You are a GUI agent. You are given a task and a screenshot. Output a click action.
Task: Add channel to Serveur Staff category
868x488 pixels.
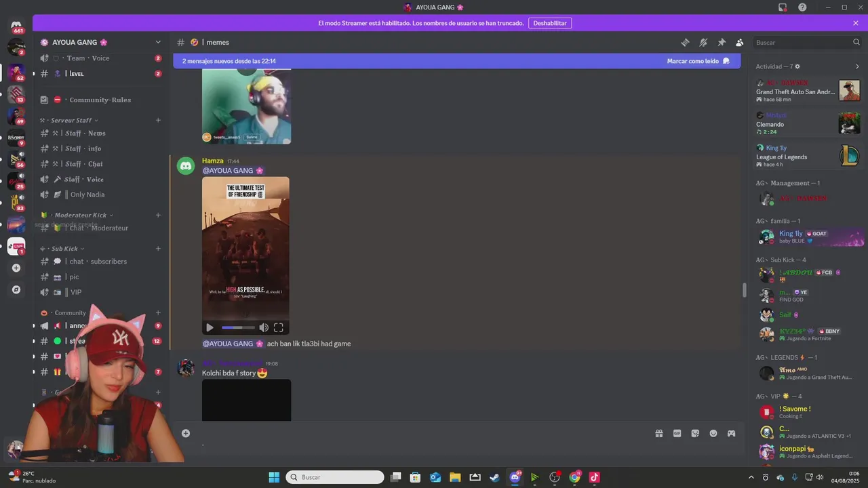point(158,120)
